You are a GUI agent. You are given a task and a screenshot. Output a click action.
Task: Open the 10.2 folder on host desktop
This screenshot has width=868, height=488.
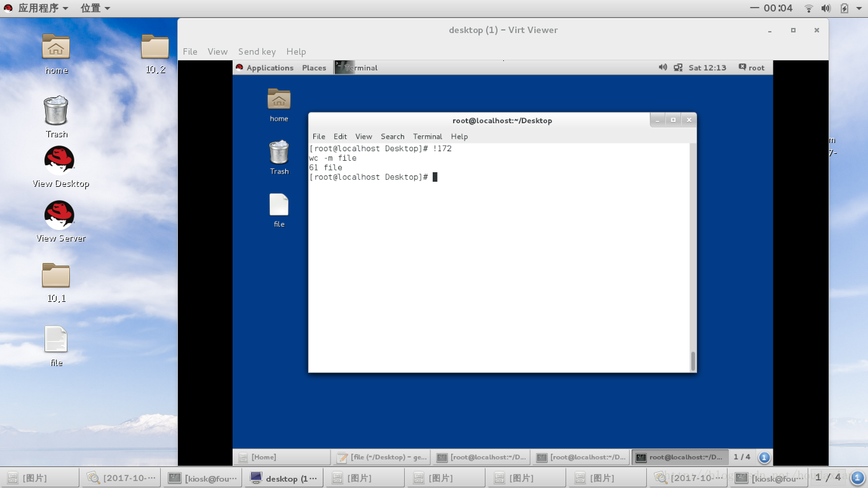[x=155, y=53]
